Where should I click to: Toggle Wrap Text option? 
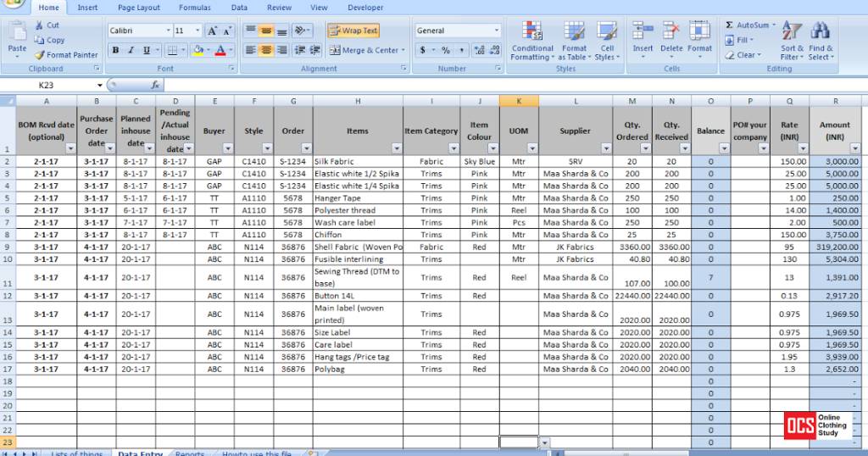[x=353, y=31]
